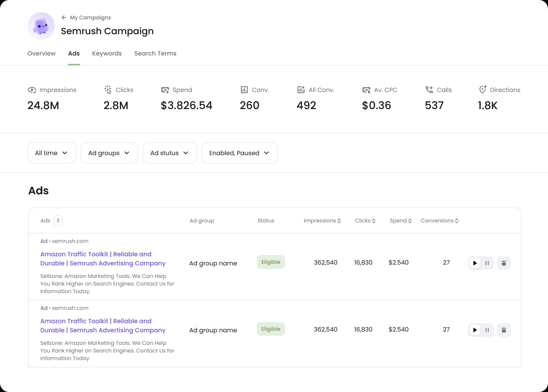The image size is (548, 392).
Task: Enable the second ad with play button
Action: tap(475, 330)
